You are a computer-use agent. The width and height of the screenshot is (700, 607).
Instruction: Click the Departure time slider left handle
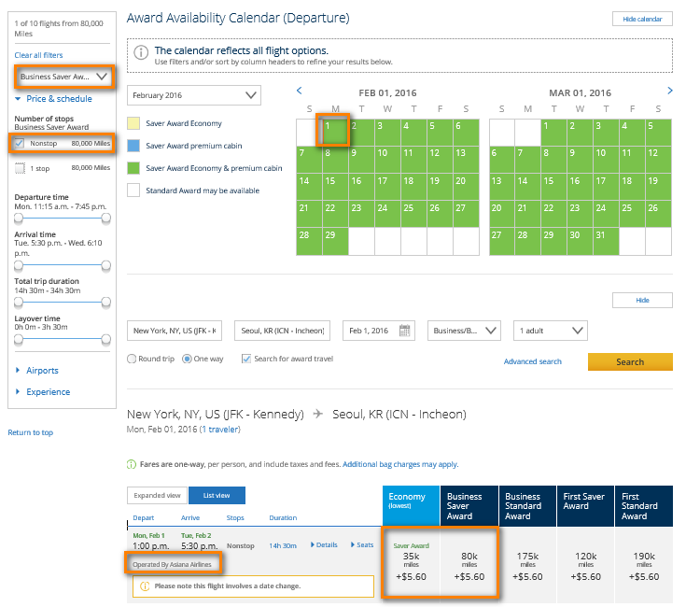pos(17,217)
